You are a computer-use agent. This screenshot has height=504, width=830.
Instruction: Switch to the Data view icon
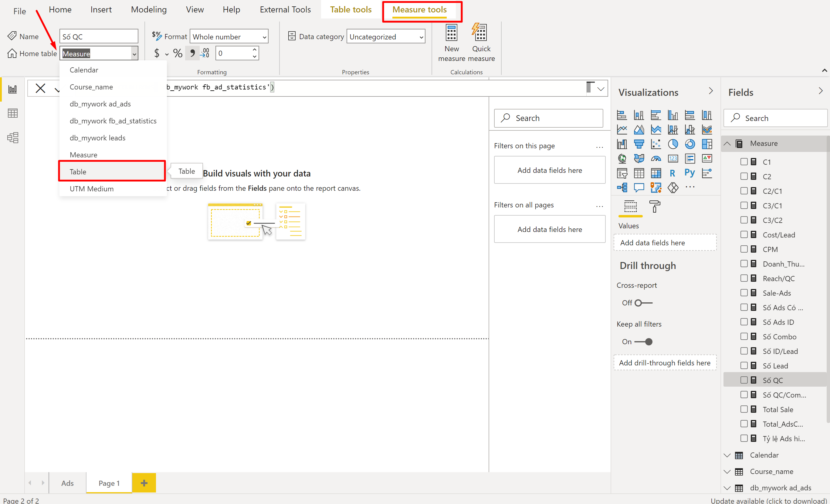(12, 113)
